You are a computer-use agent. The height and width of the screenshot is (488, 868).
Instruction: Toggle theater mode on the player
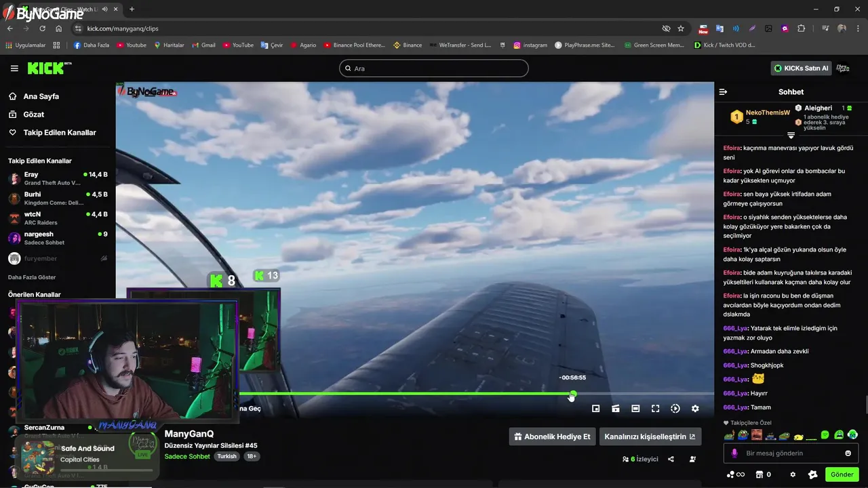[x=635, y=409]
